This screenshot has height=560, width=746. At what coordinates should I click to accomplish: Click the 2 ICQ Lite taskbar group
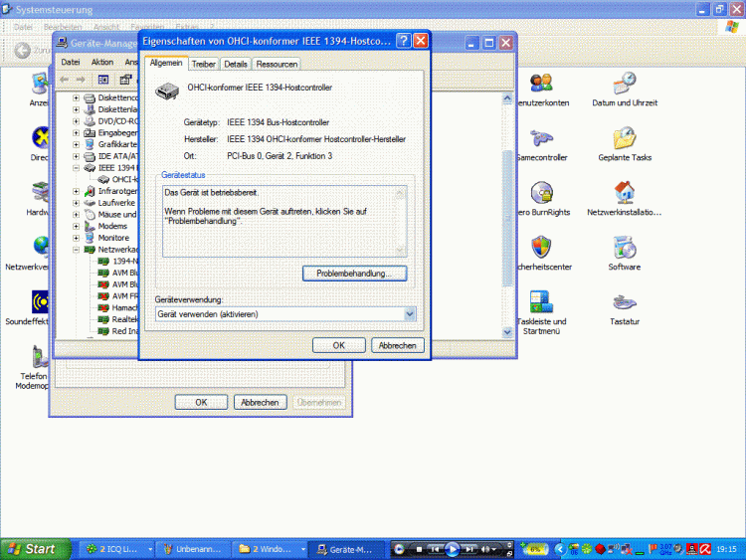(117, 549)
